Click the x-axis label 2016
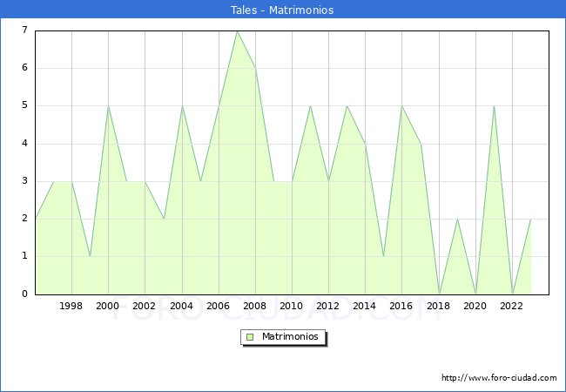566x392 pixels. pyautogui.click(x=401, y=306)
